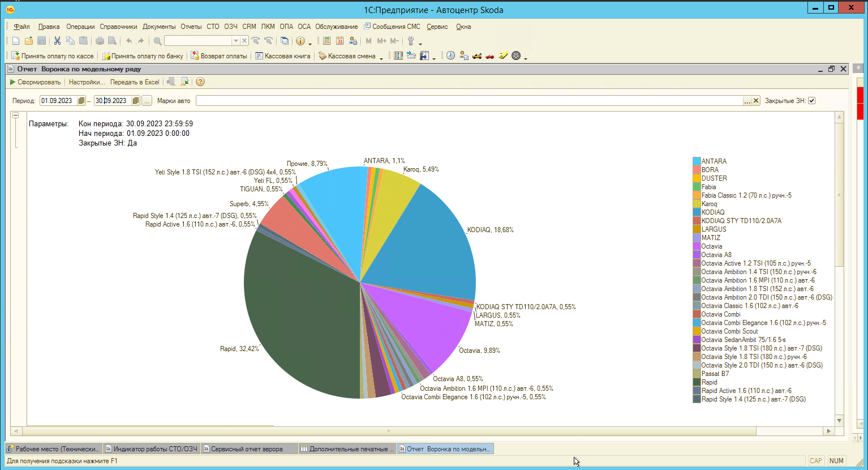The height and width of the screenshot is (470, 868).
Task: Open the Сервис menu
Action: coord(437,27)
